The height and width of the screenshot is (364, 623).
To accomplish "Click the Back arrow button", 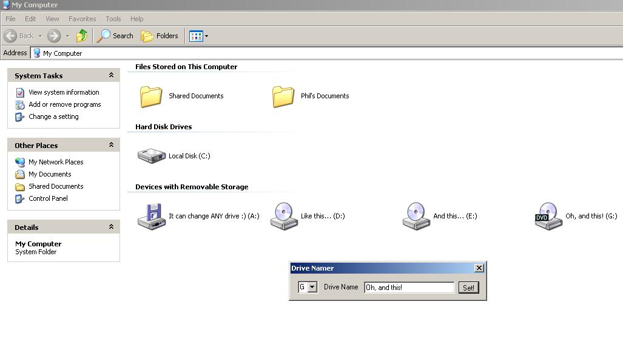I will 11,36.
